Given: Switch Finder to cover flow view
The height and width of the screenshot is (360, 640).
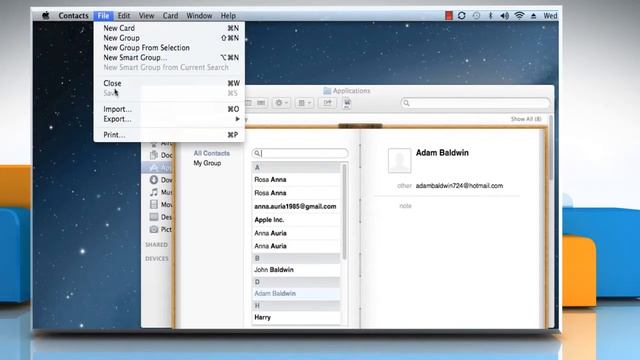Looking at the screenshot, I should [x=261, y=103].
